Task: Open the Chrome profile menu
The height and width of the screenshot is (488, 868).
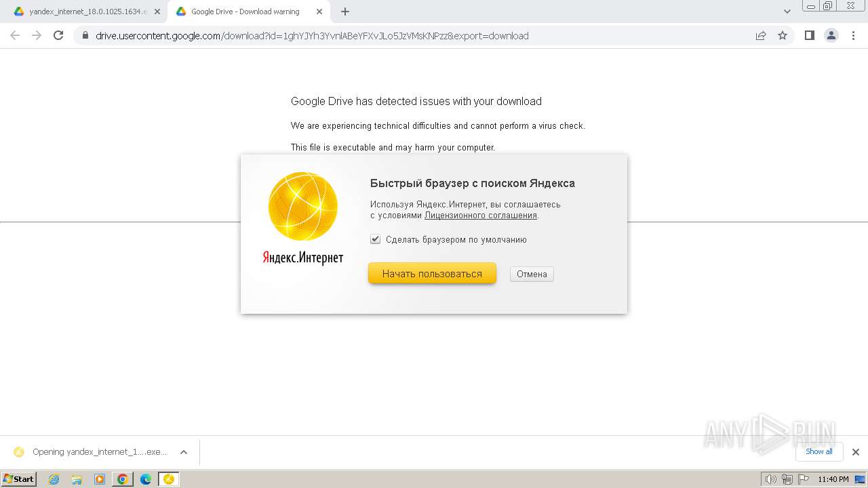Action: click(x=831, y=36)
